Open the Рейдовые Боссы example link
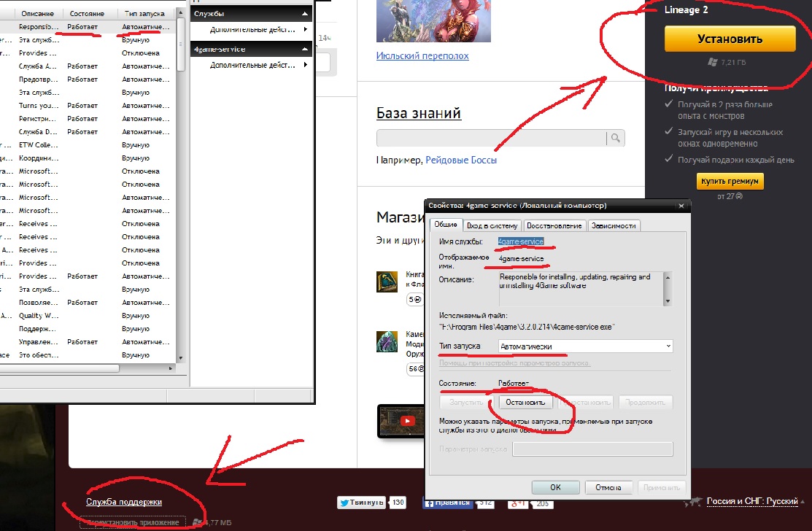This screenshot has width=812, height=531. [x=461, y=160]
